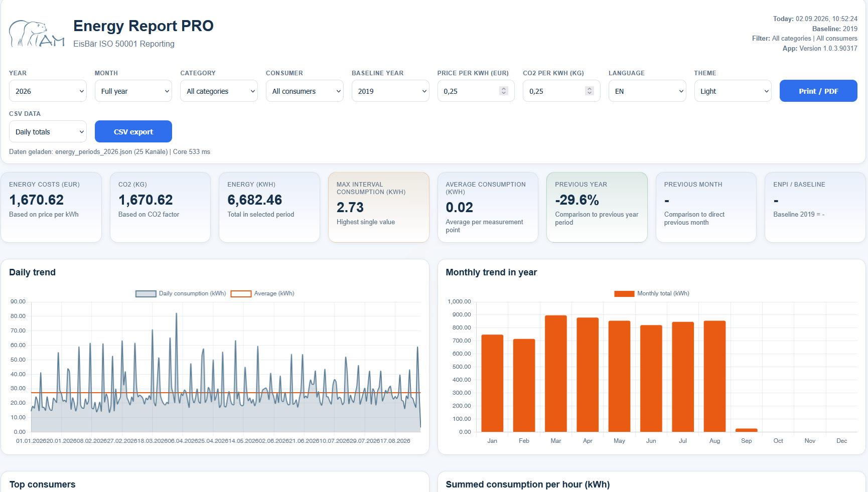Screen dimensions: 868x492
Task: Open the Baseline Year dropdown
Action: (390, 91)
